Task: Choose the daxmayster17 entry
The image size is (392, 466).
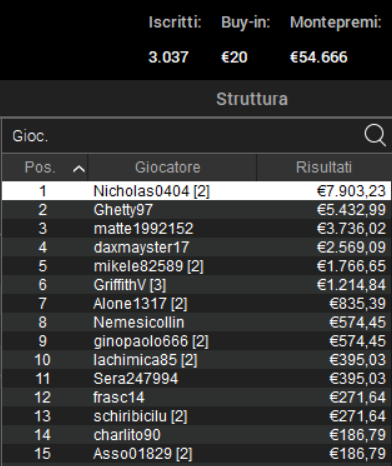Action: 196,247
